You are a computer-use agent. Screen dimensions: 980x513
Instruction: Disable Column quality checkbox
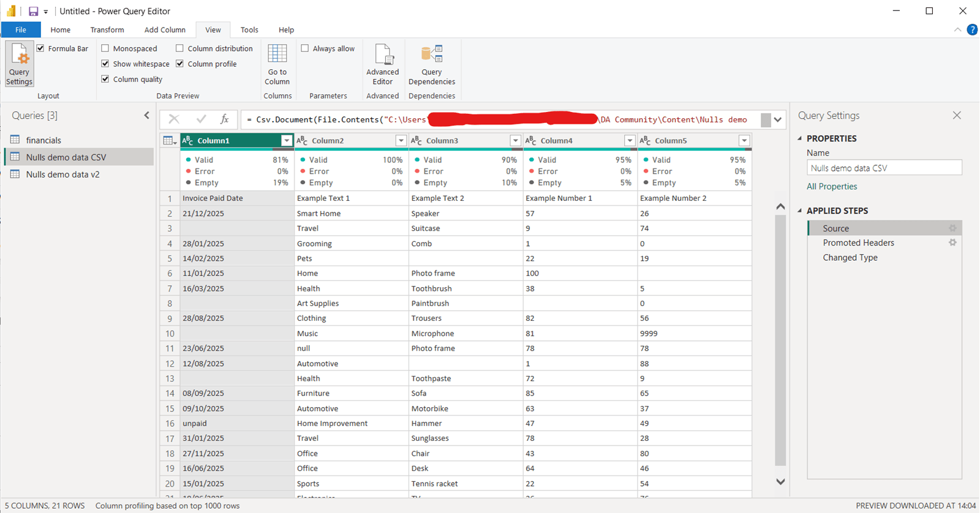[105, 79]
